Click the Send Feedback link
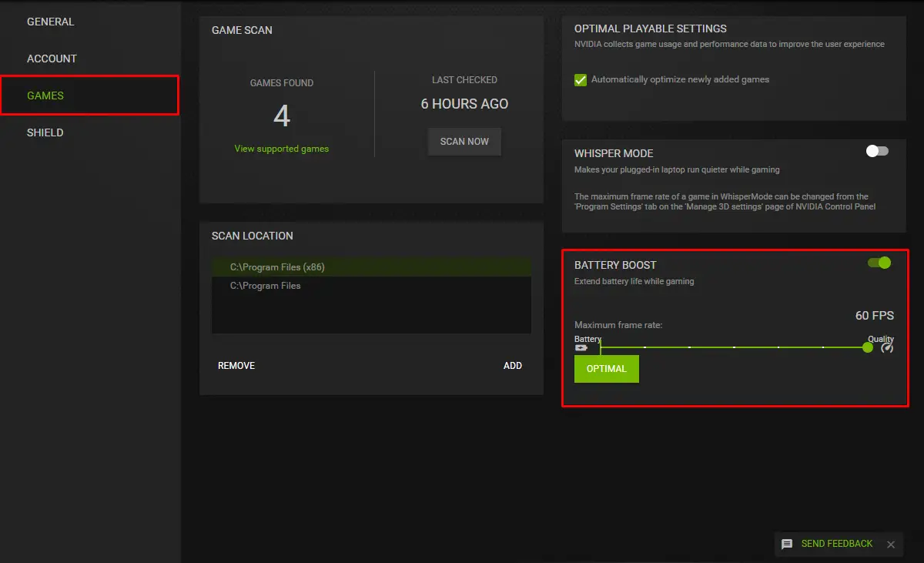Screen dimensions: 924x563 [x=837, y=544]
